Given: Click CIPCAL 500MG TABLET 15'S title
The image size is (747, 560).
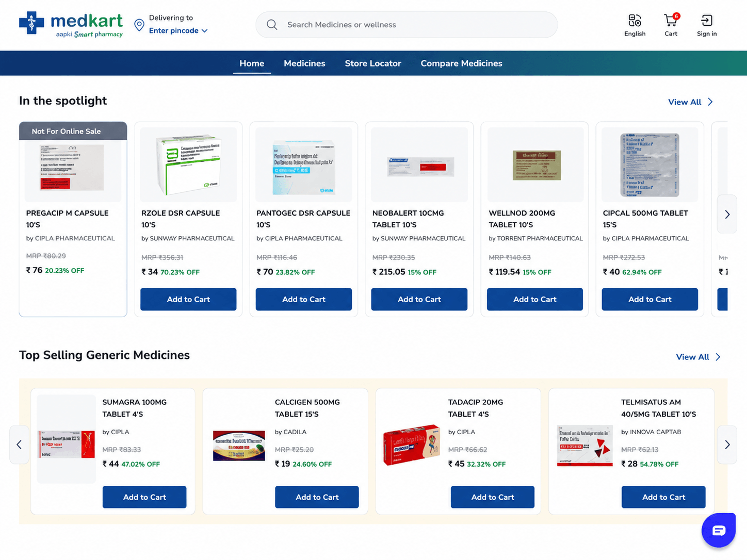Looking at the screenshot, I should (x=645, y=219).
